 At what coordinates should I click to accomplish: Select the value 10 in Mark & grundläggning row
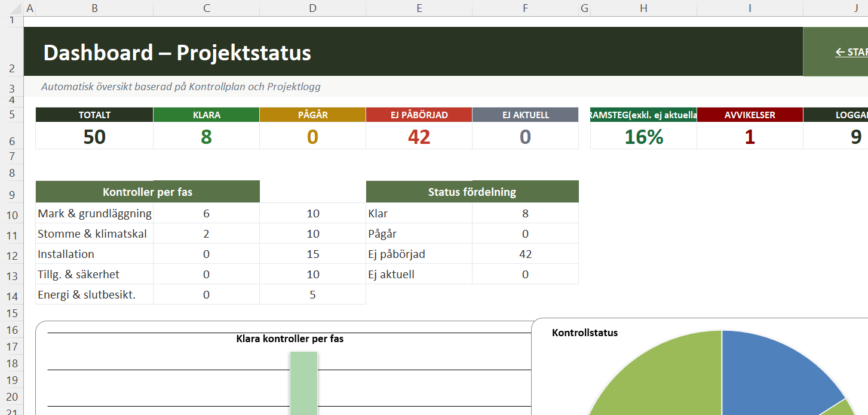pos(312,213)
